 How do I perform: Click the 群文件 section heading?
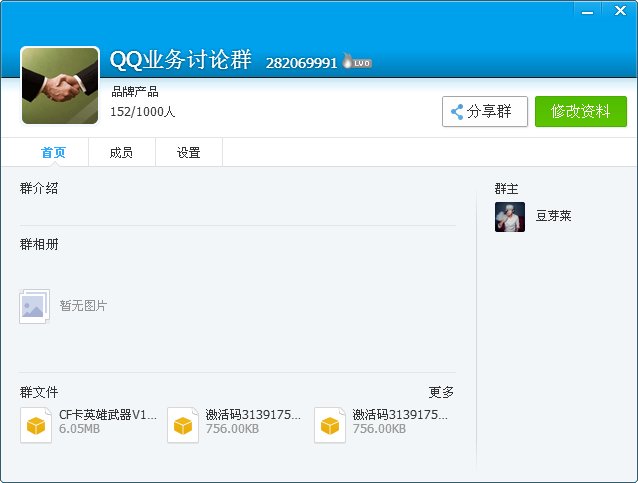tap(39, 392)
